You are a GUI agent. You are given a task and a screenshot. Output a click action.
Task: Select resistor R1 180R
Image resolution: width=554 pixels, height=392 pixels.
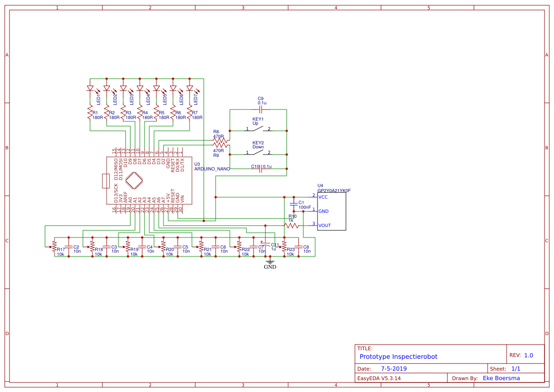pyautogui.click(x=90, y=112)
